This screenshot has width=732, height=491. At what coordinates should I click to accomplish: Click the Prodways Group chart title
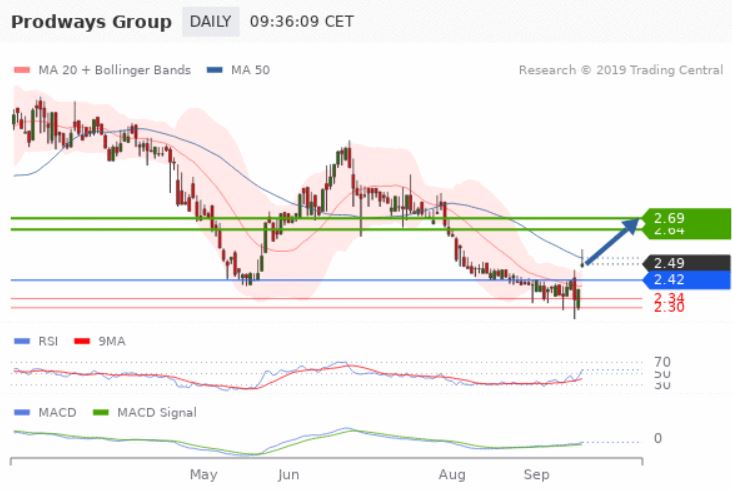tap(92, 22)
